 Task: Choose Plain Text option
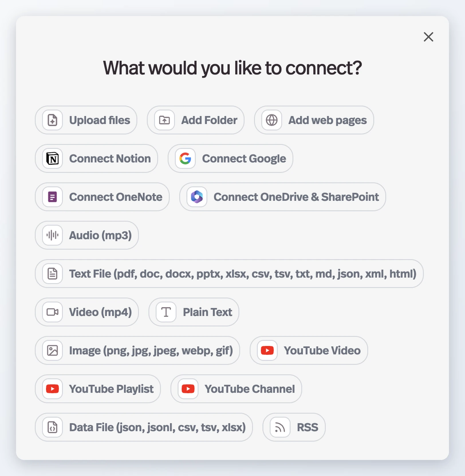coord(194,312)
